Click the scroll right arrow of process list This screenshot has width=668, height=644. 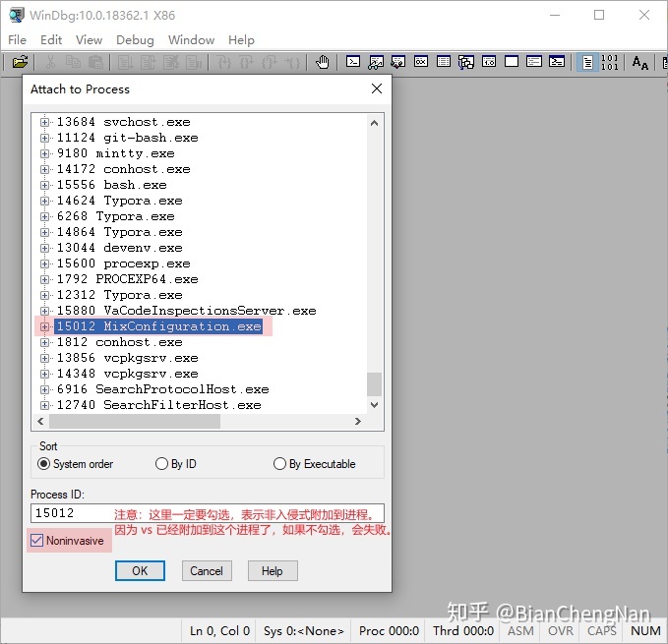(x=358, y=421)
